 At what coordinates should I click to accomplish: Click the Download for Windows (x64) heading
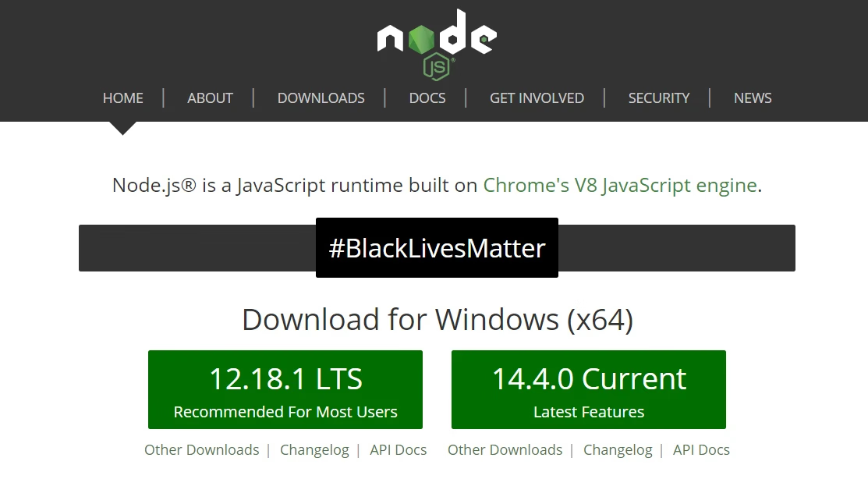click(438, 320)
